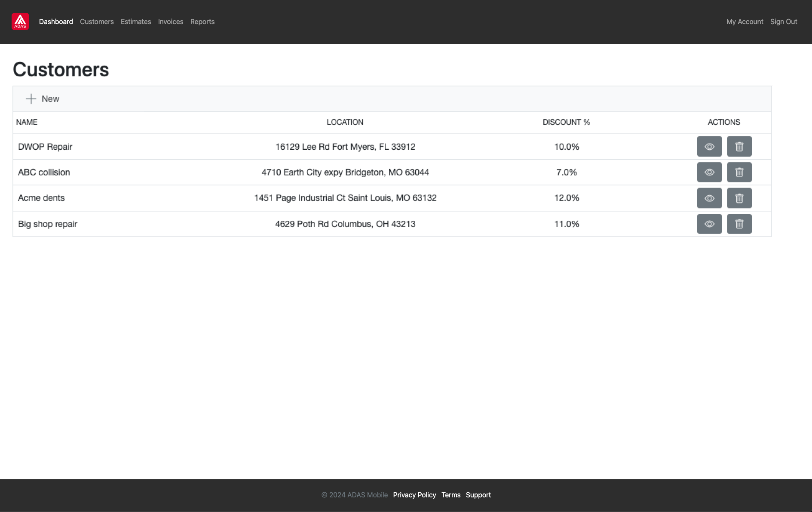Open the Privacy Policy footer link
Viewport: 812px width, 512px height.
(x=414, y=495)
